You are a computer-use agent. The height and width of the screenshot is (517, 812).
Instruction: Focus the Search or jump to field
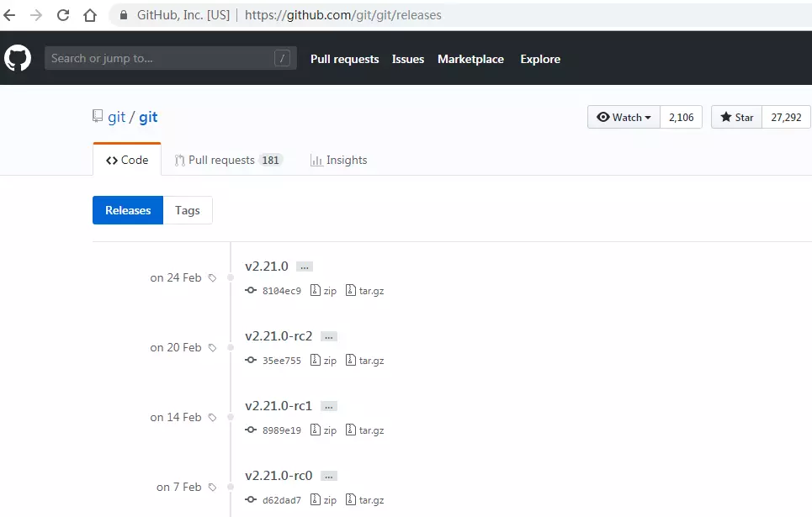coord(170,58)
